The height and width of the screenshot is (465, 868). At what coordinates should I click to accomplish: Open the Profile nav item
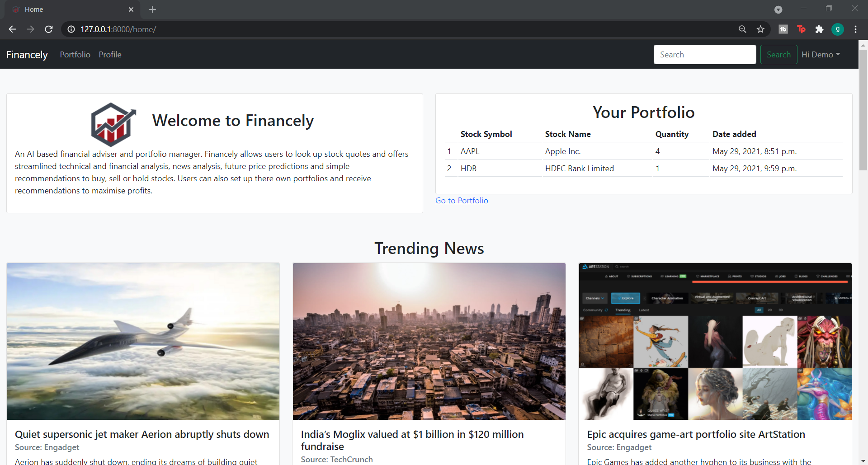[110, 55]
